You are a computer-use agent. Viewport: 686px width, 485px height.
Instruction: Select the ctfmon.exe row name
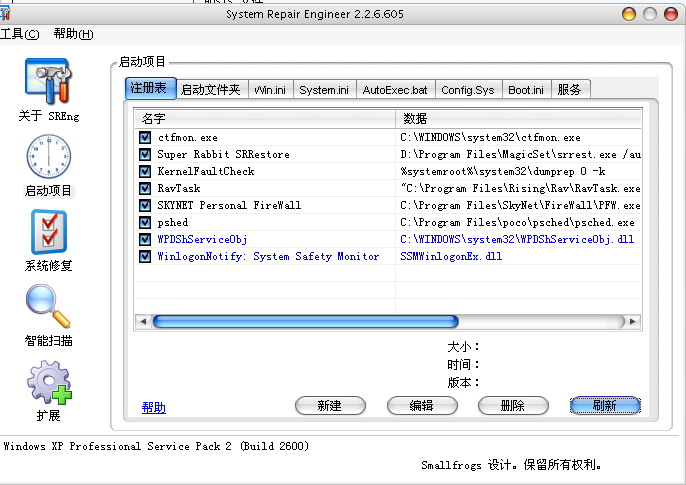tap(188, 138)
